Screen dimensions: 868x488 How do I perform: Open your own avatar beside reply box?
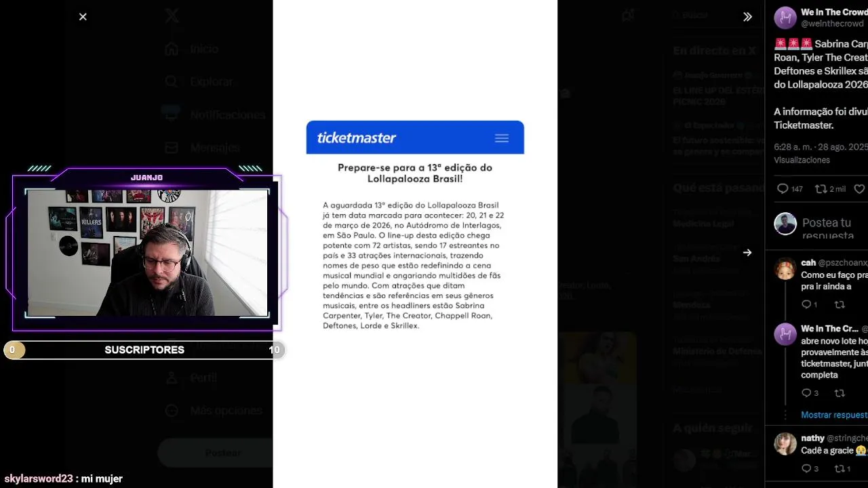click(785, 224)
